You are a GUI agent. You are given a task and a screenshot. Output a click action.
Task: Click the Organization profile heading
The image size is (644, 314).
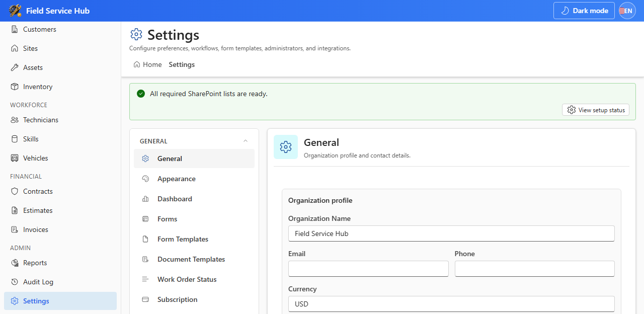click(320, 200)
